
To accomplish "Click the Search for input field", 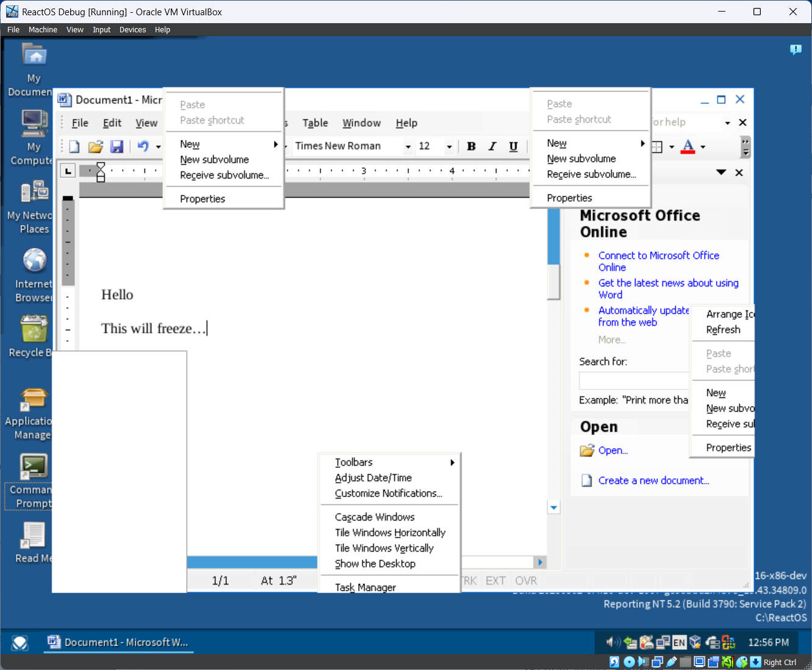I will pos(634,380).
